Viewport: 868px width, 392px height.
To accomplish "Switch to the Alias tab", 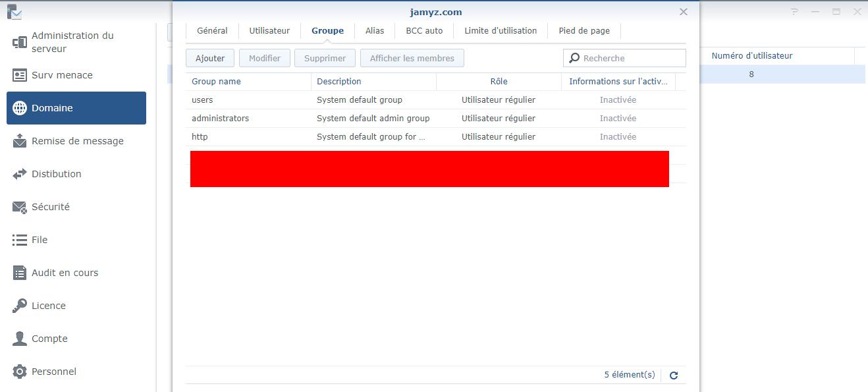I will (x=375, y=30).
